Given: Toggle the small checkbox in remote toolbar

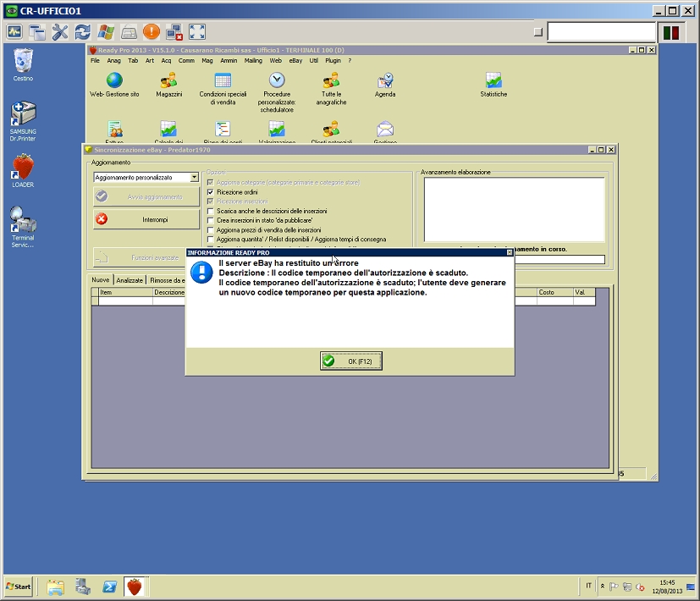Looking at the screenshot, I should 538,31.
